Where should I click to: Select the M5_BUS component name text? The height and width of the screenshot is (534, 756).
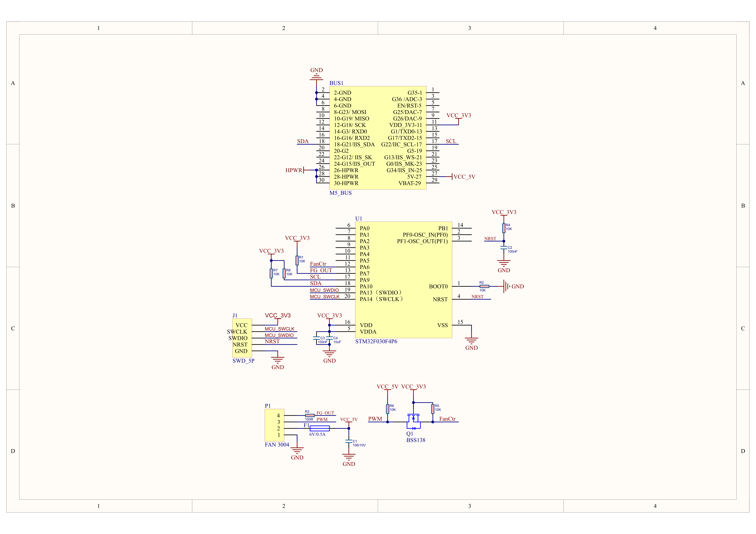pos(341,193)
